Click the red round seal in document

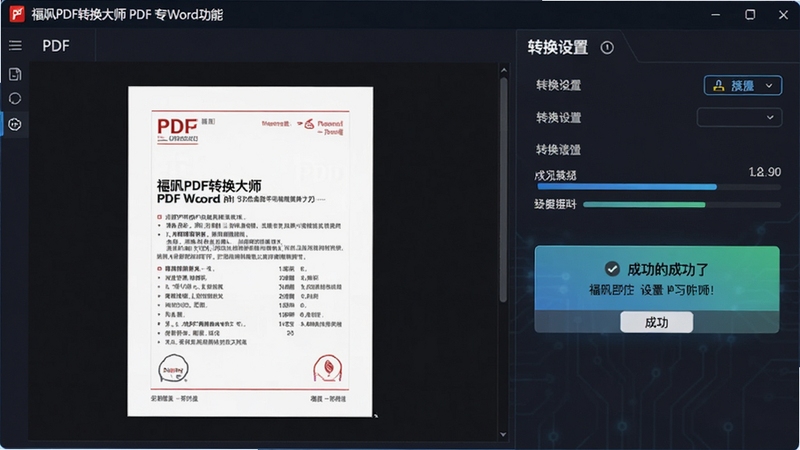click(x=328, y=368)
